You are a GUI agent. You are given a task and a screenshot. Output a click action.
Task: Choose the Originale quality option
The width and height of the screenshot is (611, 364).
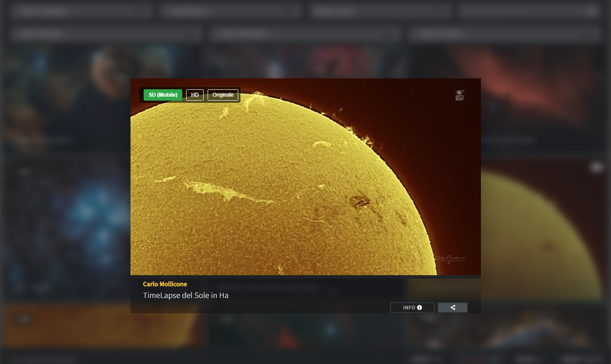click(x=223, y=95)
